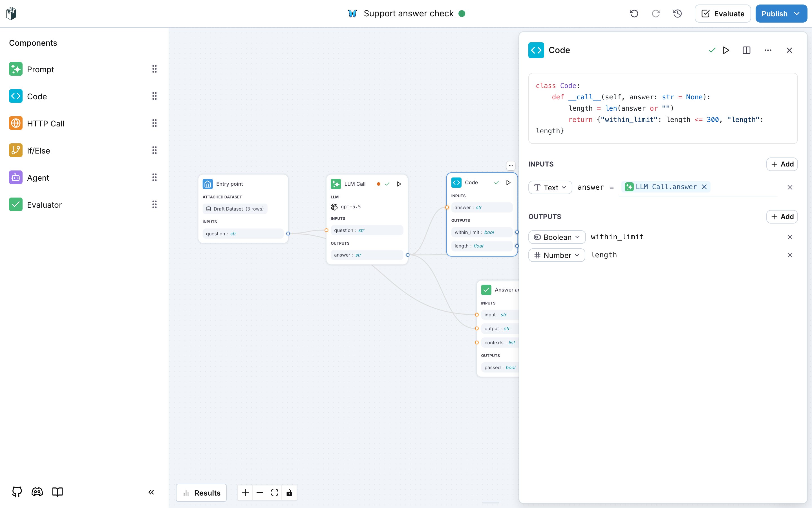Grab the drag handle next to Prompt
This screenshot has width=812, height=508.
pos(154,69)
